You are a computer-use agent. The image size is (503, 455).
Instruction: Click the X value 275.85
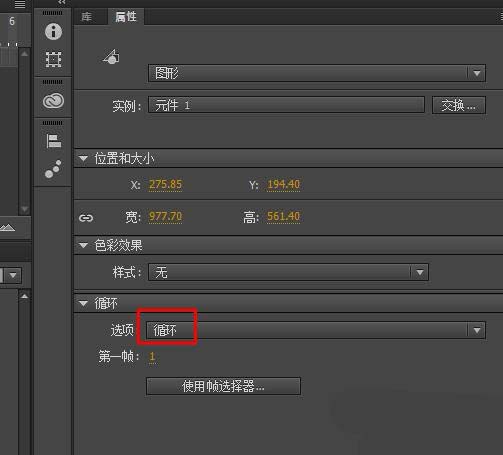pyautogui.click(x=165, y=184)
